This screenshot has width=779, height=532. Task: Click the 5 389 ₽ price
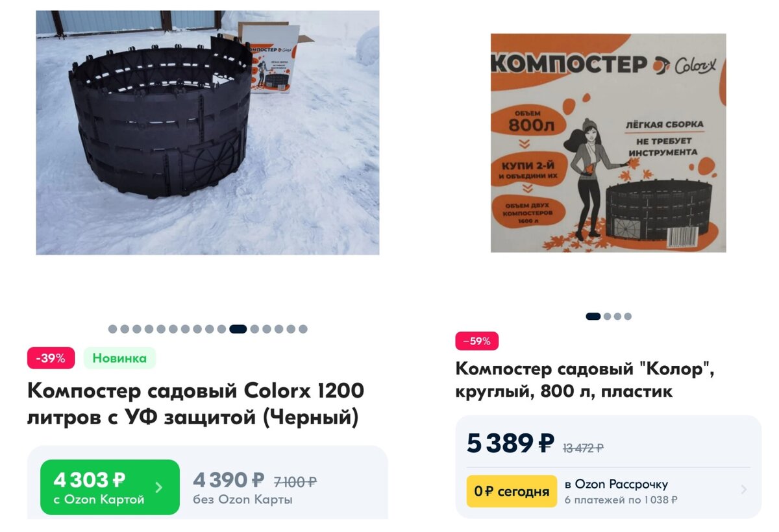tap(511, 443)
